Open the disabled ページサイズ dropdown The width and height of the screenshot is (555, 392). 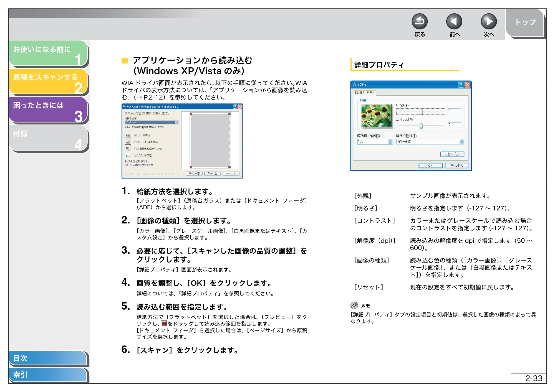coord(161,174)
